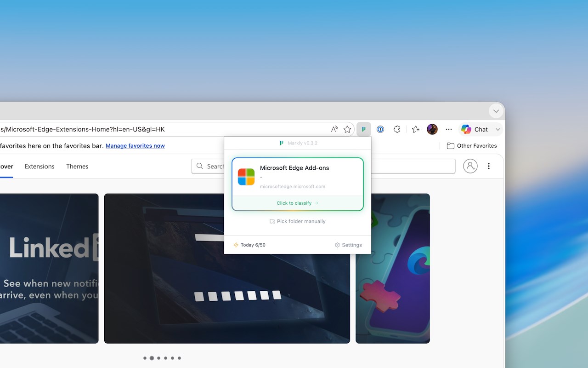The image size is (588, 368).
Task: Click Manage favorites now link
Action: click(x=135, y=146)
